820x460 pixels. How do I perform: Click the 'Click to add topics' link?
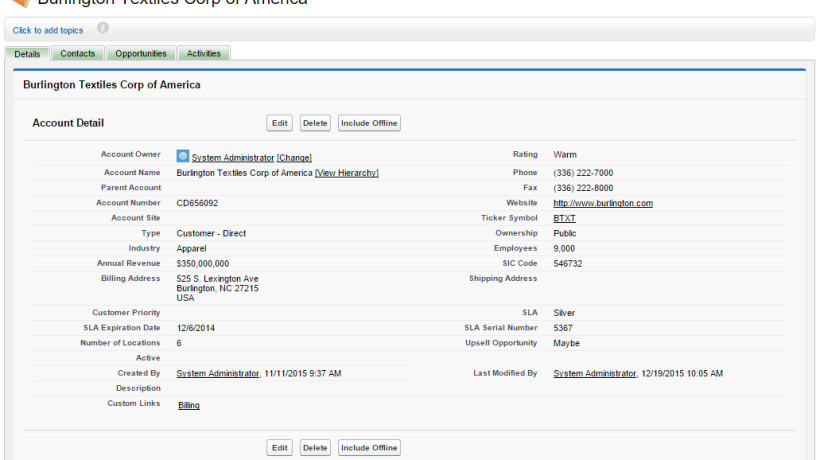(x=48, y=31)
